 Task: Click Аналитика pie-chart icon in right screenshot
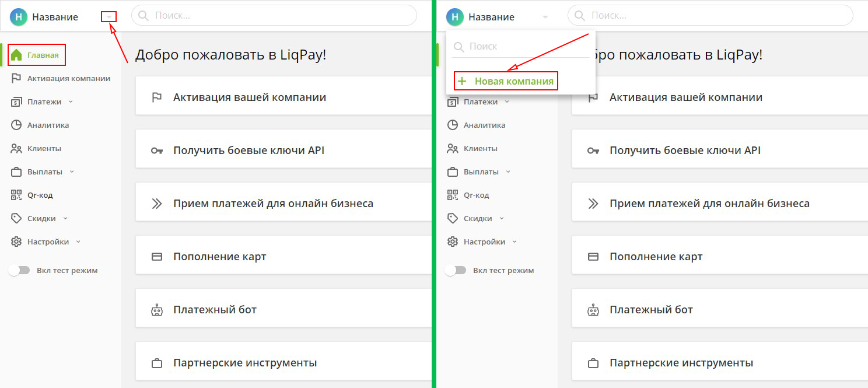(453, 125)
